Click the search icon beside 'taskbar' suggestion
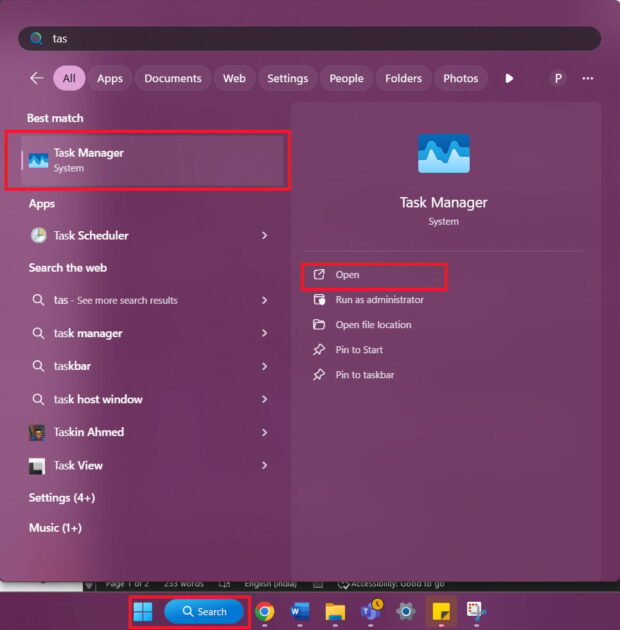The height and width of the screenshot is (630, 620). [38, 366]
